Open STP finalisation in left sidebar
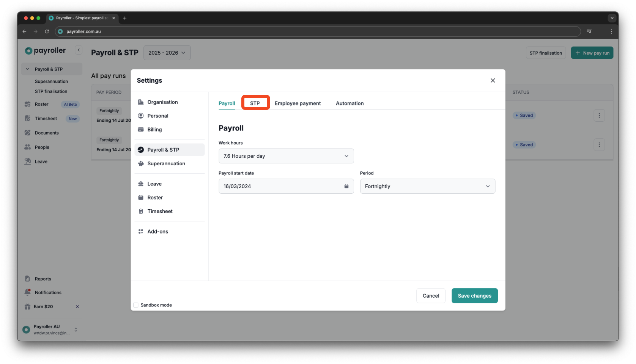The width and height of the screenshot is (636, 364). coord(51,91)
